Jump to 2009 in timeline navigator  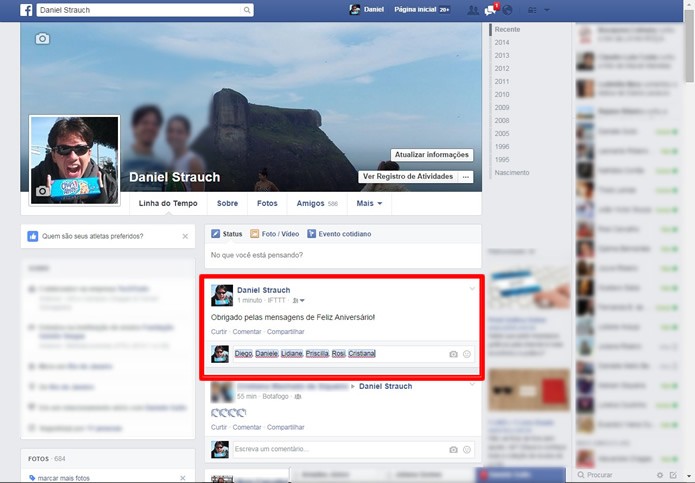pyautogui.click(x=502, y=107)
